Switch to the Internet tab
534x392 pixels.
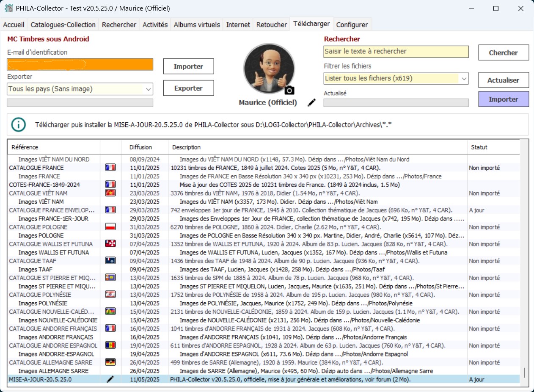coord(238,25)
